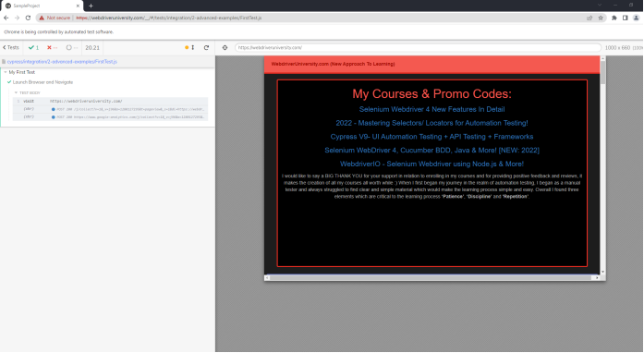
Task: Click the WebdriverUniversity.com header link
Action: [x=334, y=64]
